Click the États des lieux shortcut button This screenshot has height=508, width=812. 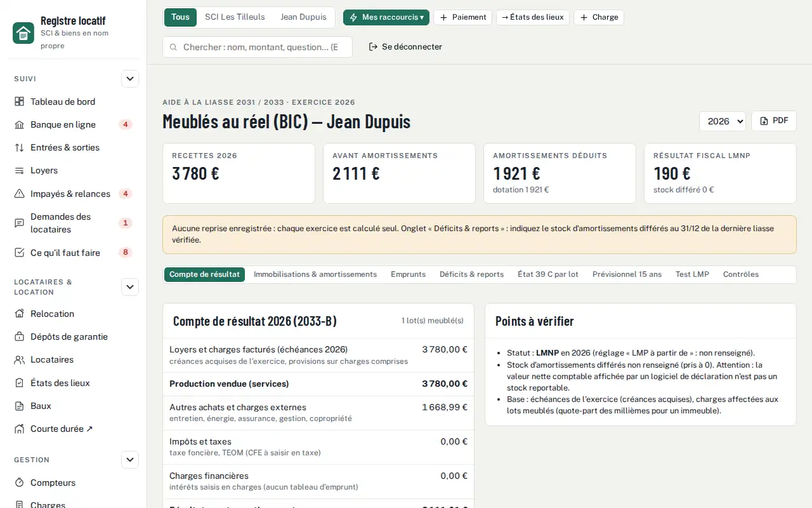tap(533, 17)
